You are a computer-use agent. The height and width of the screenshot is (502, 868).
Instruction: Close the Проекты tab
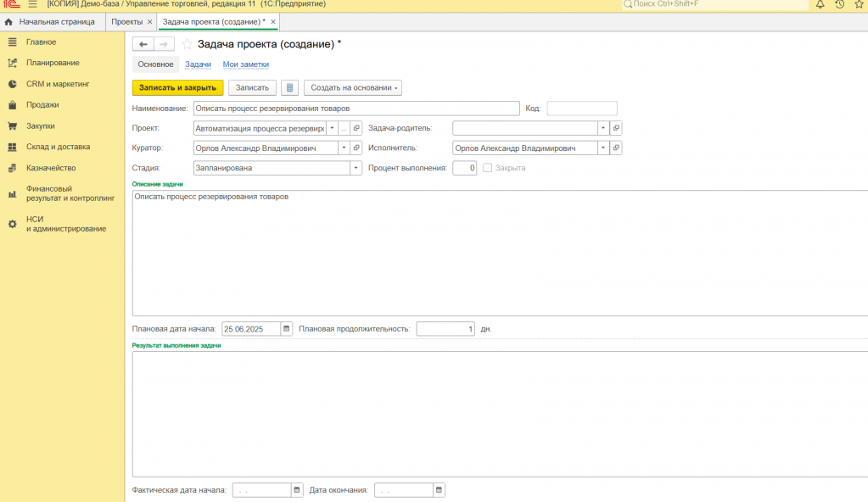(149, 22)
